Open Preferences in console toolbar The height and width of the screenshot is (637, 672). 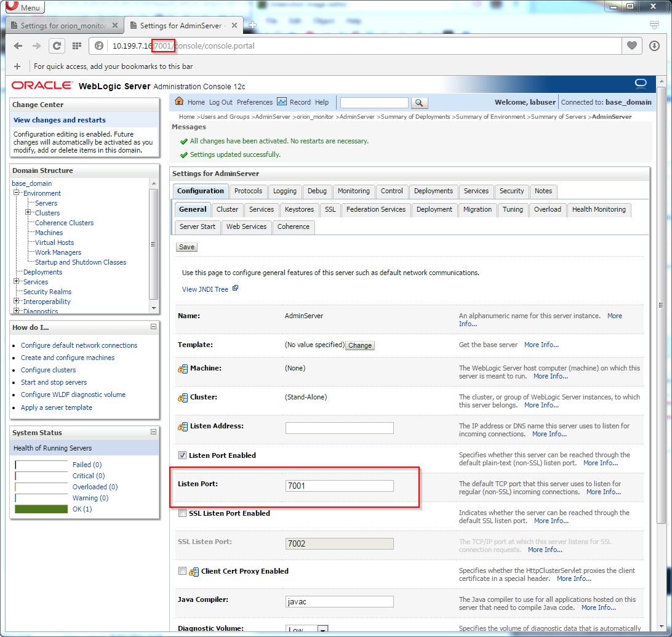pyautogui.click(x=255, y=102)
